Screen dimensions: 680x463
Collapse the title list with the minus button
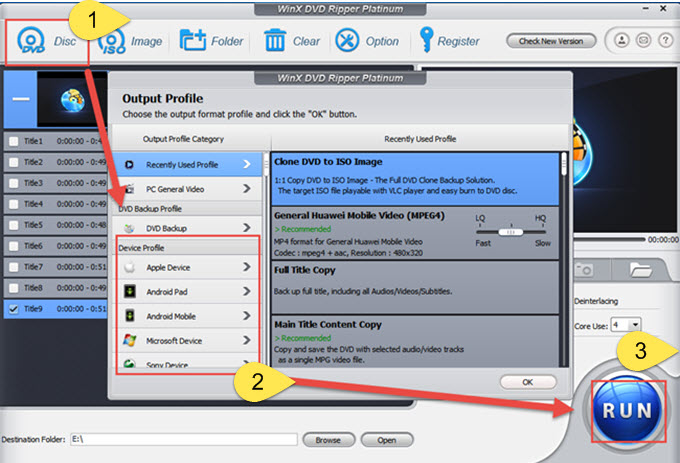(x=20, y=99)
